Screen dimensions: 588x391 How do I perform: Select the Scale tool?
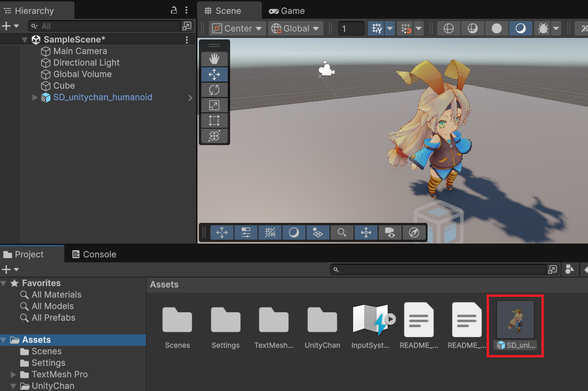coord(214,105)
